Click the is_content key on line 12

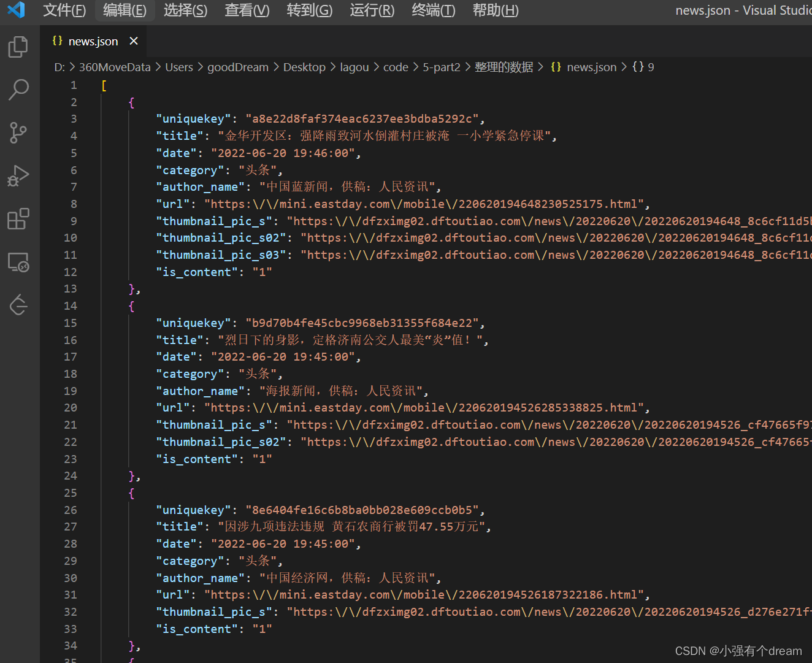(197, 272)
